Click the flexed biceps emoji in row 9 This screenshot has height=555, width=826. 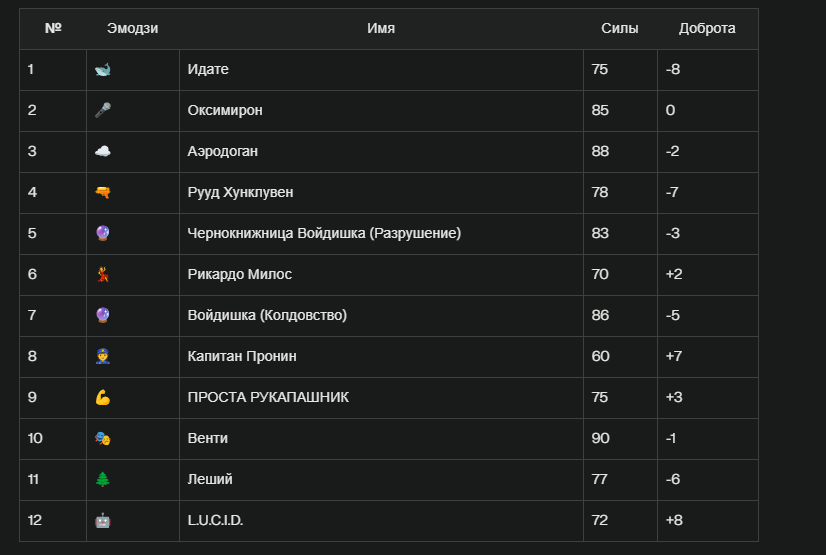(103, 397)
